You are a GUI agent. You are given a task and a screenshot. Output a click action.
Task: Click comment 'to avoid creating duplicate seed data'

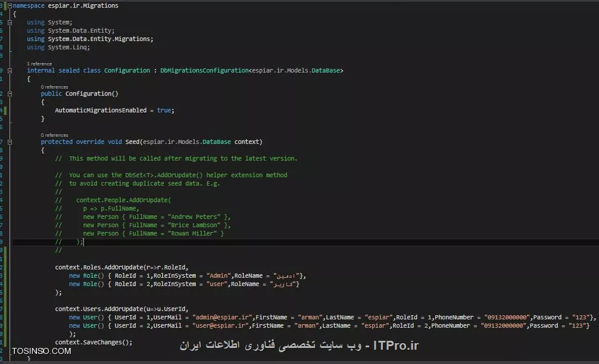(x=135, y=184)
